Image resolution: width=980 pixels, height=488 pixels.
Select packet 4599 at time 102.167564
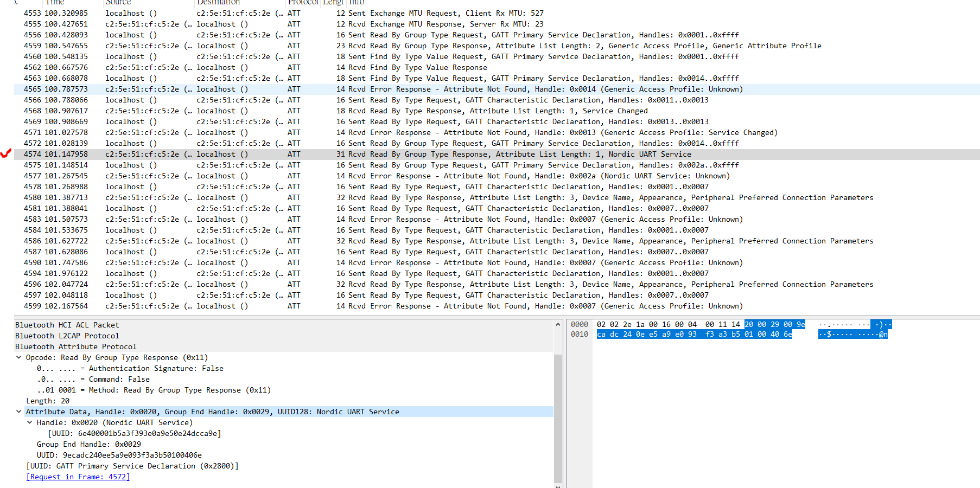pos(217,306)
